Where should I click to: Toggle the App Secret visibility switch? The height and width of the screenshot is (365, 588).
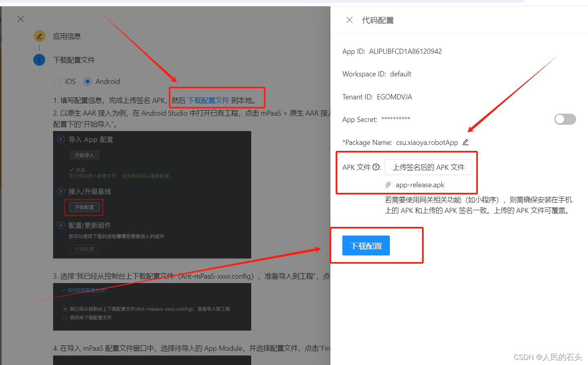tap(565, 119)
